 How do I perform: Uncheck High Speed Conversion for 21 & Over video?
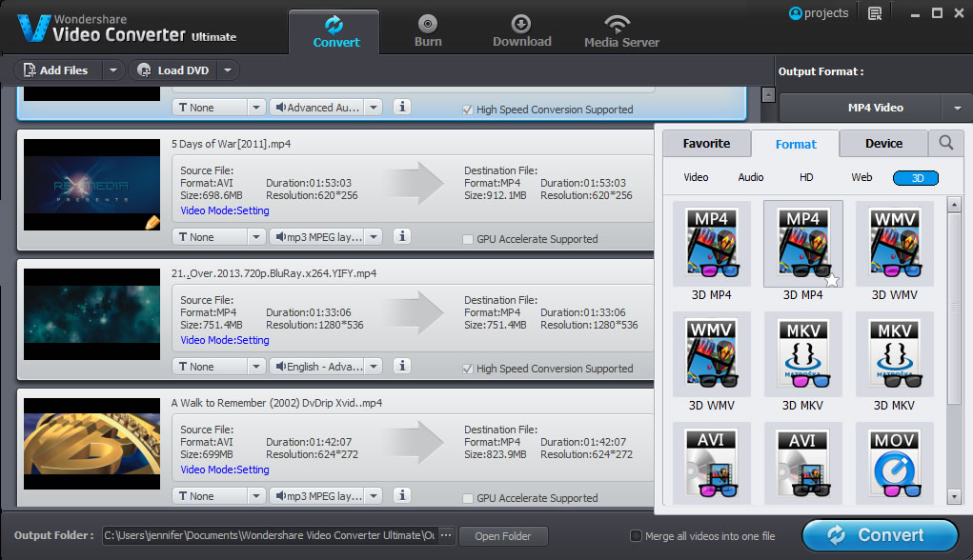point(467,369)
